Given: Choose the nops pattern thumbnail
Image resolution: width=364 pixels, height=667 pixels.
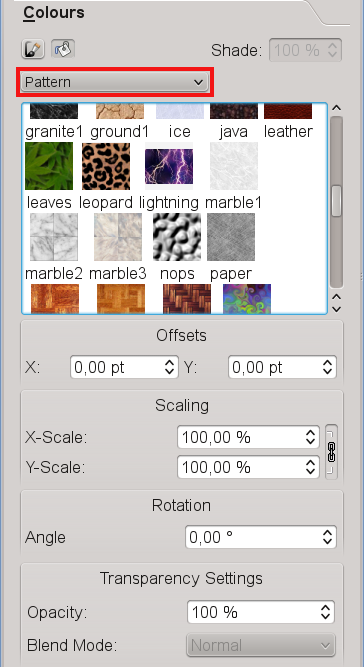Looking at the screenshot, I should coord(177,237).
